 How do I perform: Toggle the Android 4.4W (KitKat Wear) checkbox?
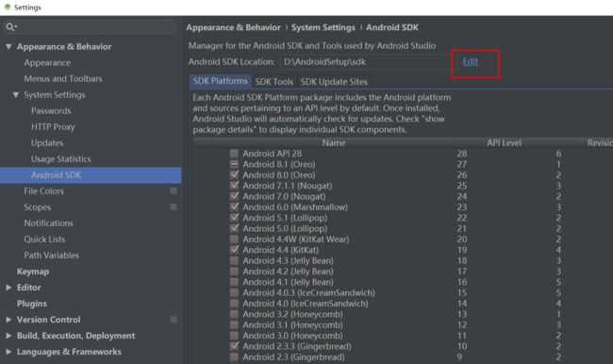click(x=234, y=239)
